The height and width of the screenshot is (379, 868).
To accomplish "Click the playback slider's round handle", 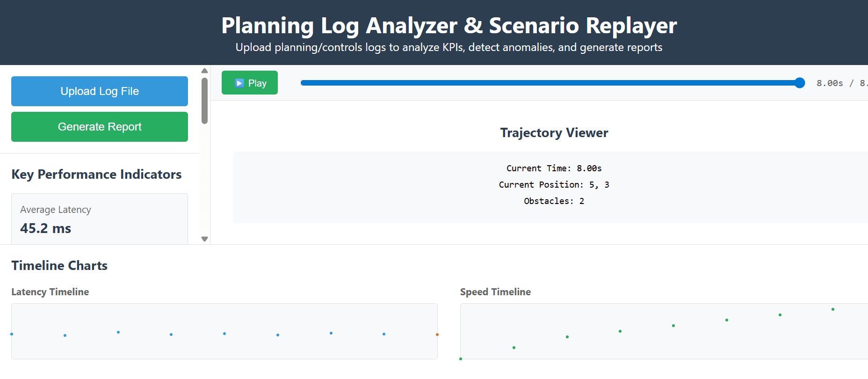I will tap(800, 83).
